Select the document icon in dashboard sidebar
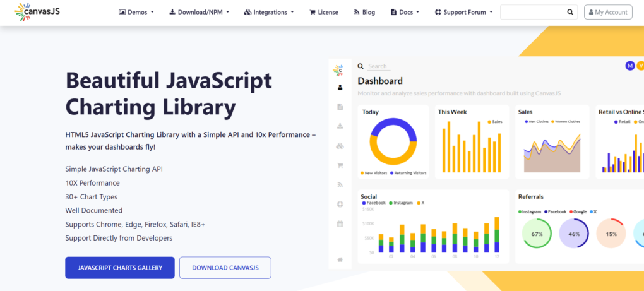 pyautogui.click(x=340, y=107)
